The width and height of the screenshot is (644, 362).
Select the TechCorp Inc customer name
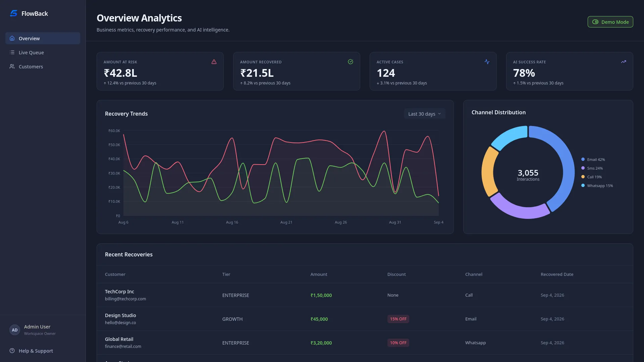tap(119, 292)
